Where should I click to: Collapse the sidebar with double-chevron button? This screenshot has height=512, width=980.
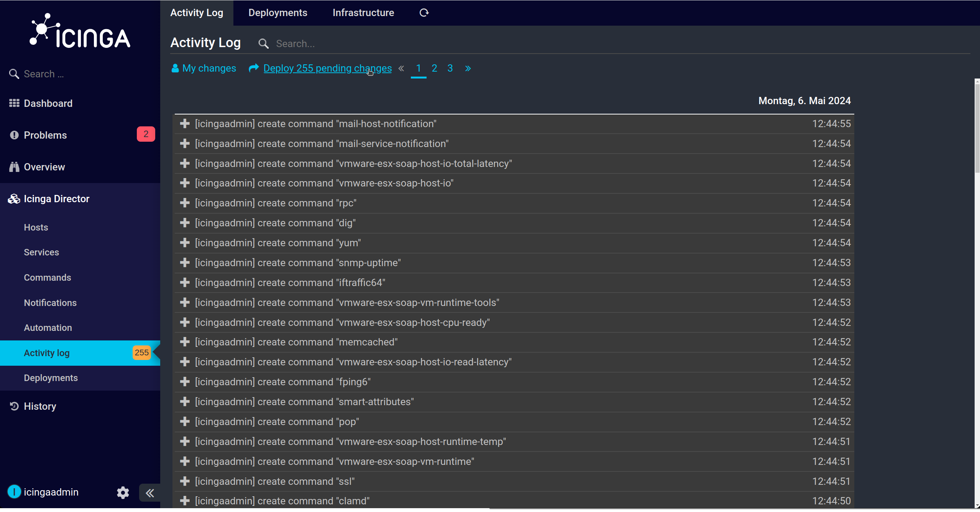pos(150,493)
